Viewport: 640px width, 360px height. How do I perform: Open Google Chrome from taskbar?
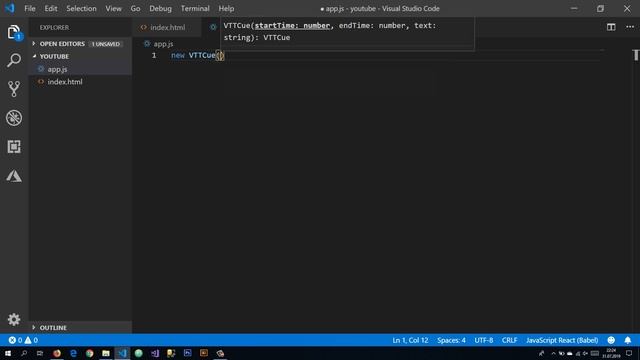[89, 353]
